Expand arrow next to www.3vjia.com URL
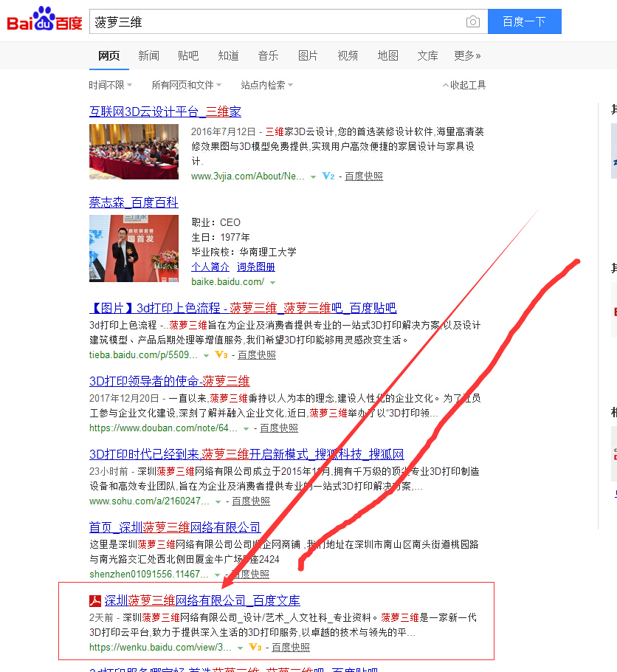The height and width of the screenshot is (672, 617). point(313,176)
